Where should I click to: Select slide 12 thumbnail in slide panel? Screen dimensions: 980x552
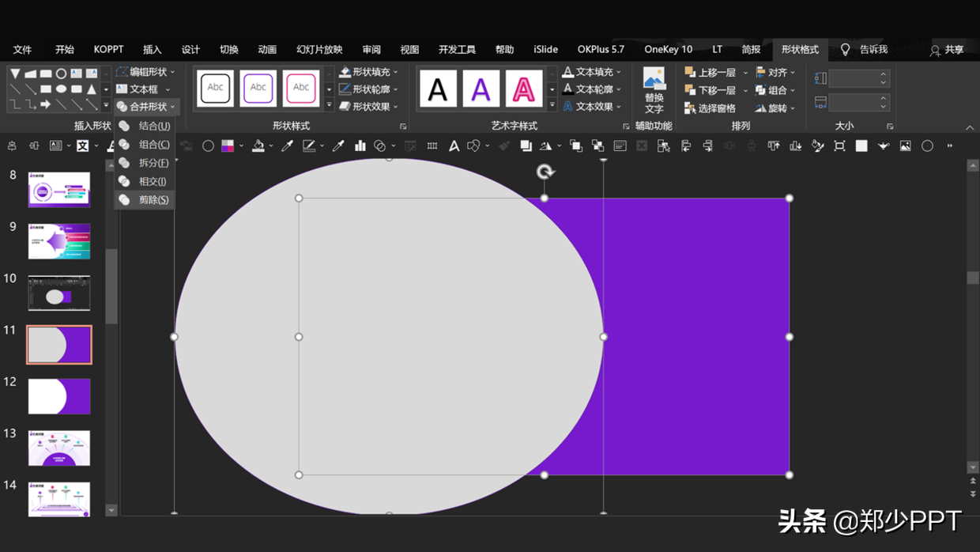point(59,396)
